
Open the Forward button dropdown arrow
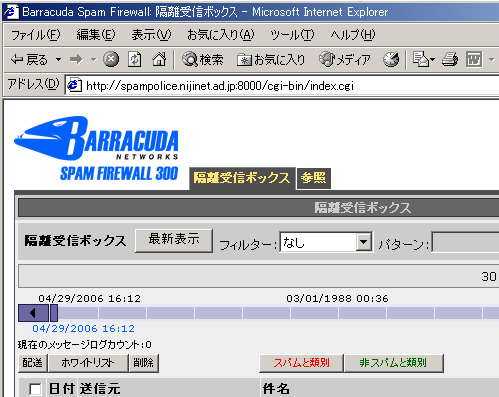pyautogui.click(x=94, y=60)
